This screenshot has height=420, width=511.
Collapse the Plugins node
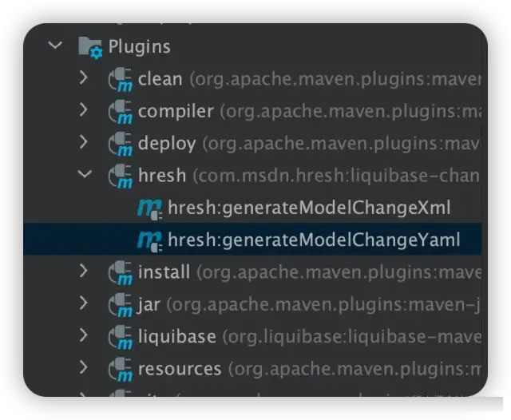tap(54, 46)
